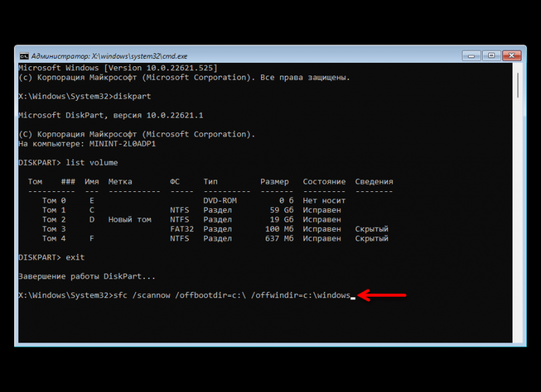Screen dimensions: 541x392
Task: Click the '59 Gб' size cell
Action: (x=282, y=210)
